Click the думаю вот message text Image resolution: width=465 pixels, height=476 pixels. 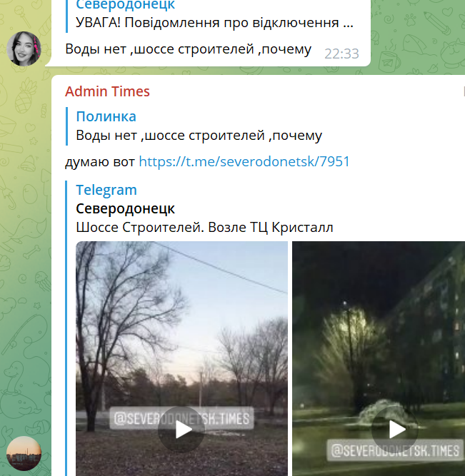pos(100,161)
